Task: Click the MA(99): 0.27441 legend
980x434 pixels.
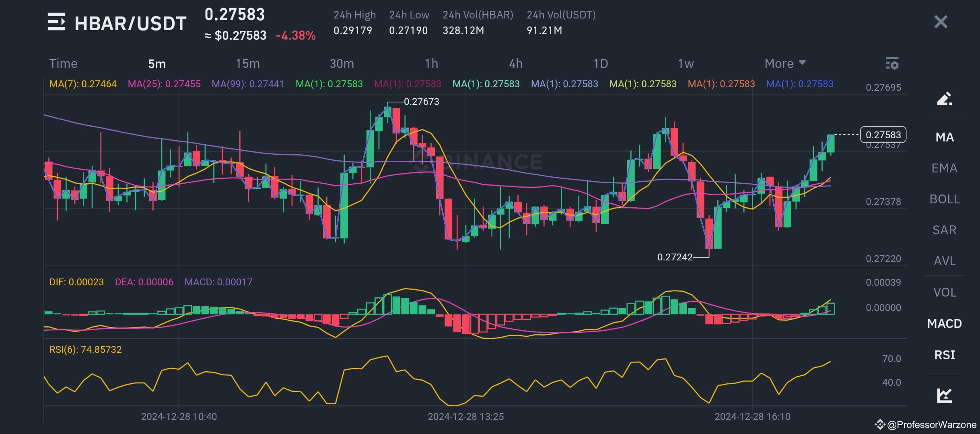Action: coord(248,84)
